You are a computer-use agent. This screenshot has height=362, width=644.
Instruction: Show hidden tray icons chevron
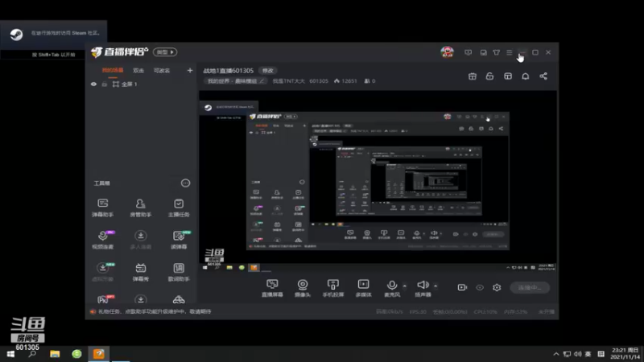(x=556, y=354)
